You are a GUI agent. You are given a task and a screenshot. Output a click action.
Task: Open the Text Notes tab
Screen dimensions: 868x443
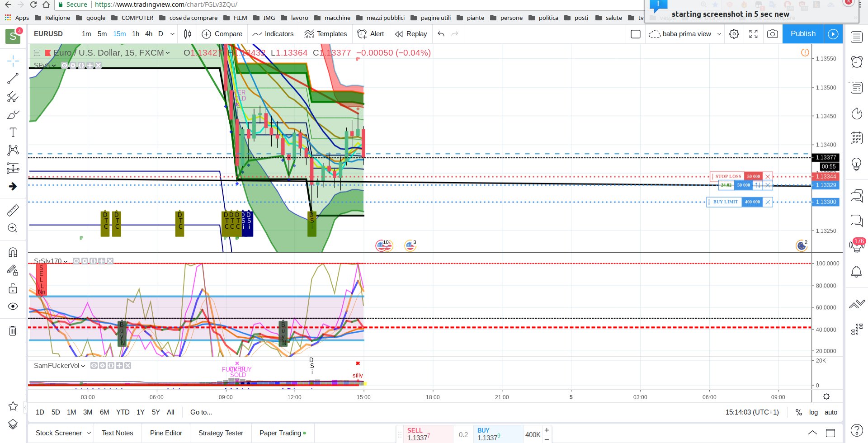pos(118,433)
